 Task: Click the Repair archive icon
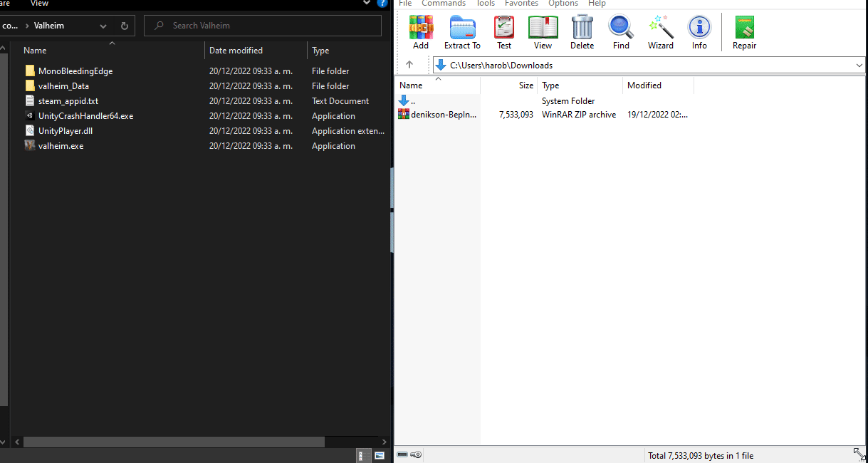744,28
